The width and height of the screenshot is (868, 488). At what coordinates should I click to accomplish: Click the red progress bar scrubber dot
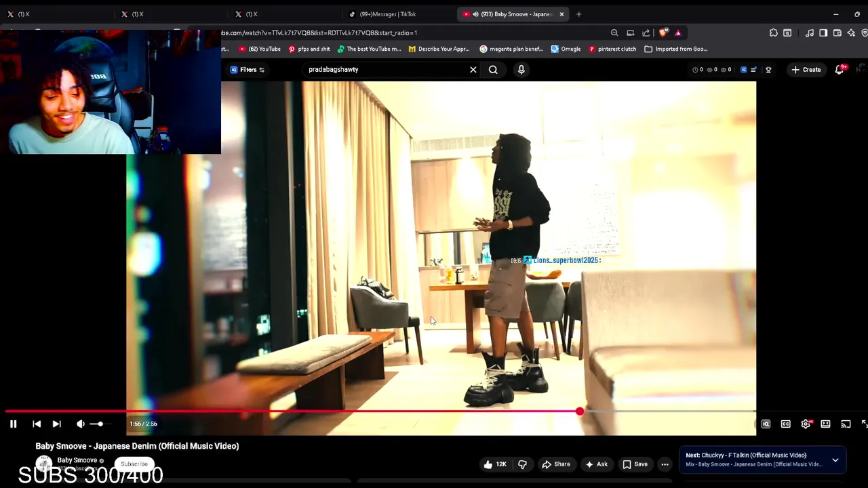pos(580,411)
